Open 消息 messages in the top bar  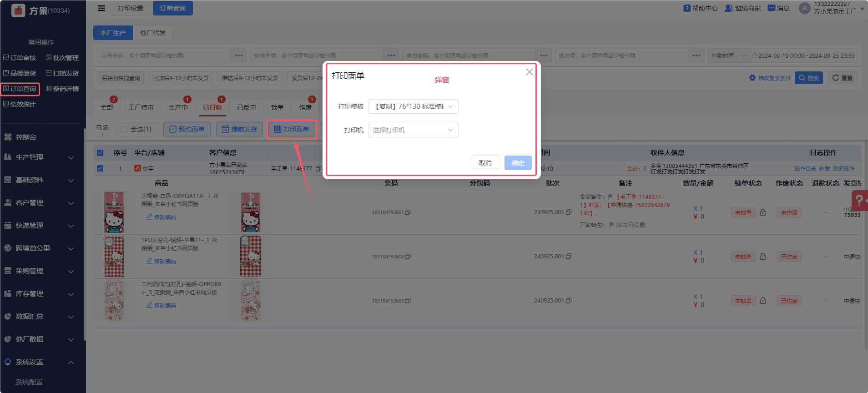tap(779, 8)
